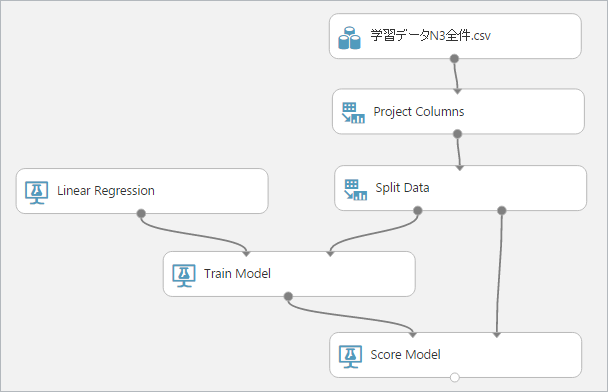Select the Train Model module label
Screen dimensions: 608x392
tap(237, 273)
